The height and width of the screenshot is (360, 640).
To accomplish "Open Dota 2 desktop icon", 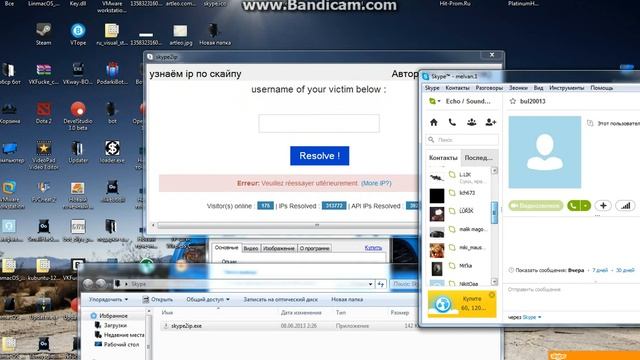I will click(44, 113).
